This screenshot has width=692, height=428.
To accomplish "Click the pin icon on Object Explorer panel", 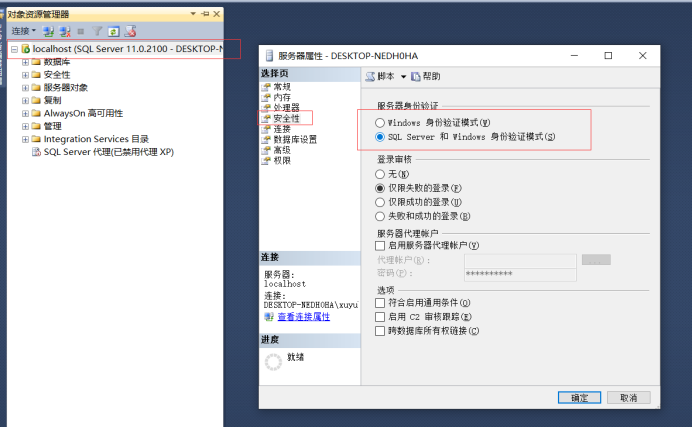I will [x=205, y=14].
